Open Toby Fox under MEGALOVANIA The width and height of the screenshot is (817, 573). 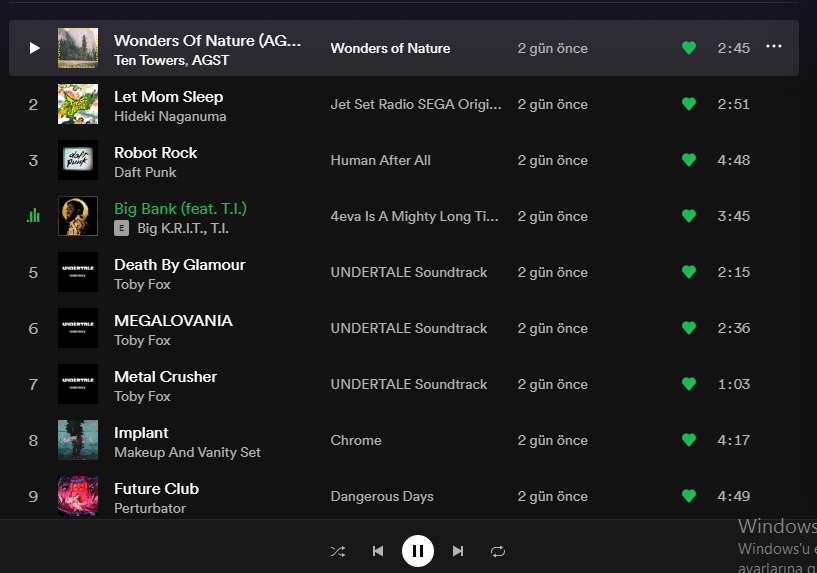pyautogui.click(x=142, y=340)
